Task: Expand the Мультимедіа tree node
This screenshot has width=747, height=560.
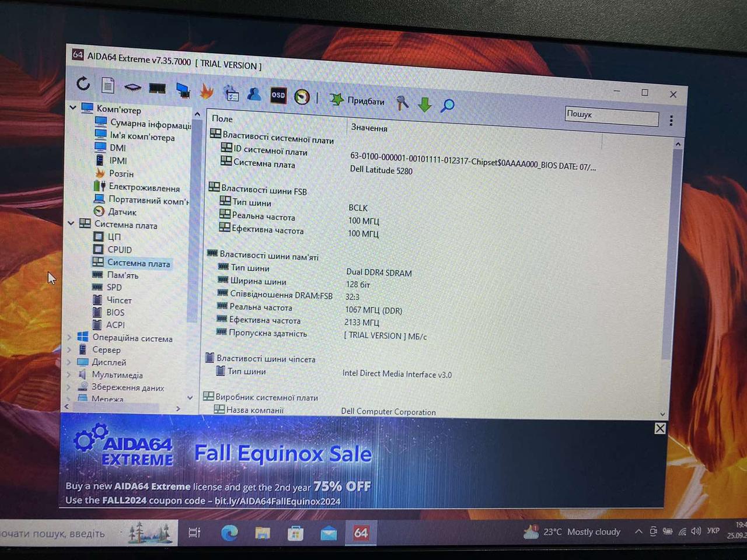Action: pos(69,374)
